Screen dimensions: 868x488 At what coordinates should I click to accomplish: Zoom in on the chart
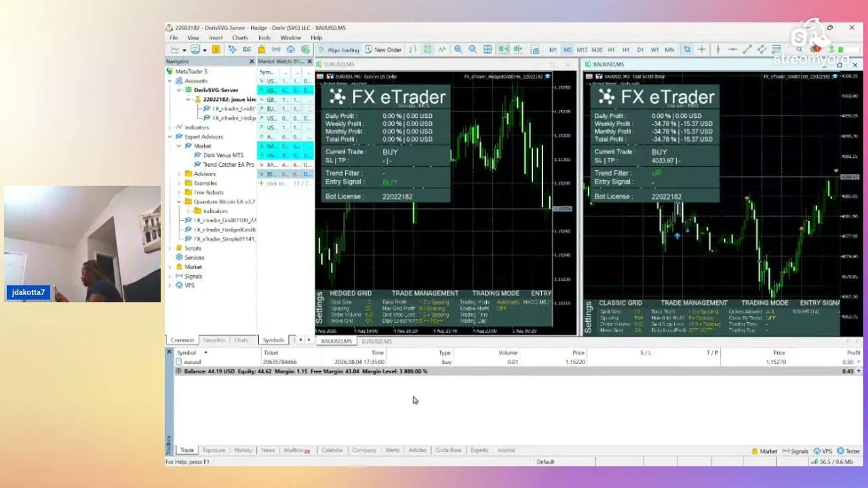(458, 49)
